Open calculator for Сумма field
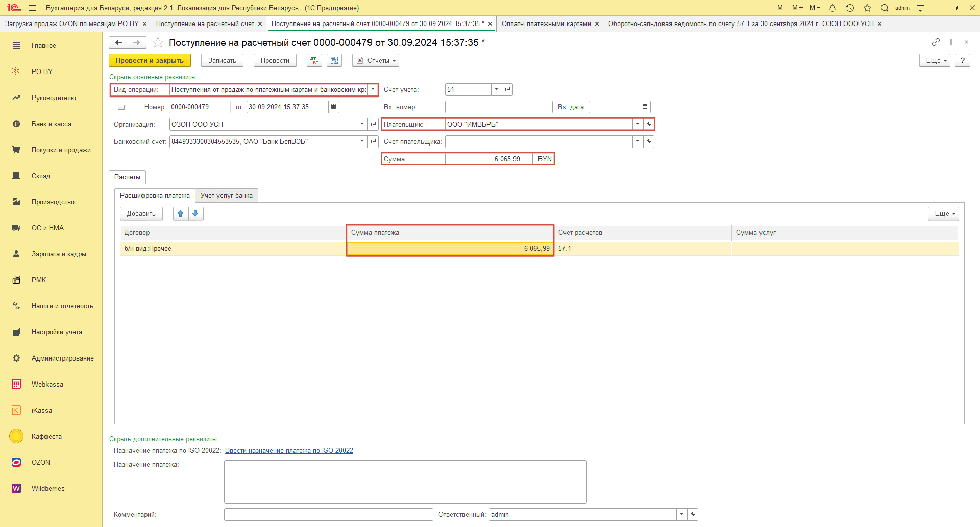 (527, 159)
